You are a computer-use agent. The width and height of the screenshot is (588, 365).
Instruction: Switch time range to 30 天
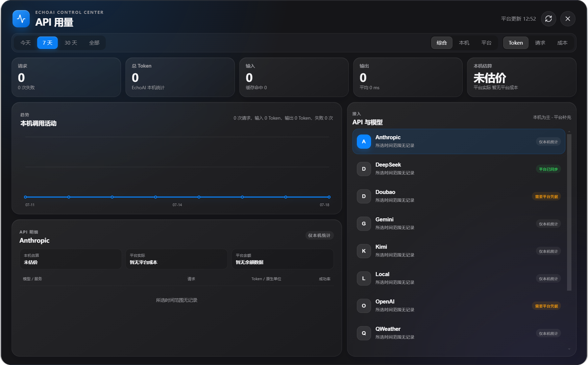tap(71, 43)
